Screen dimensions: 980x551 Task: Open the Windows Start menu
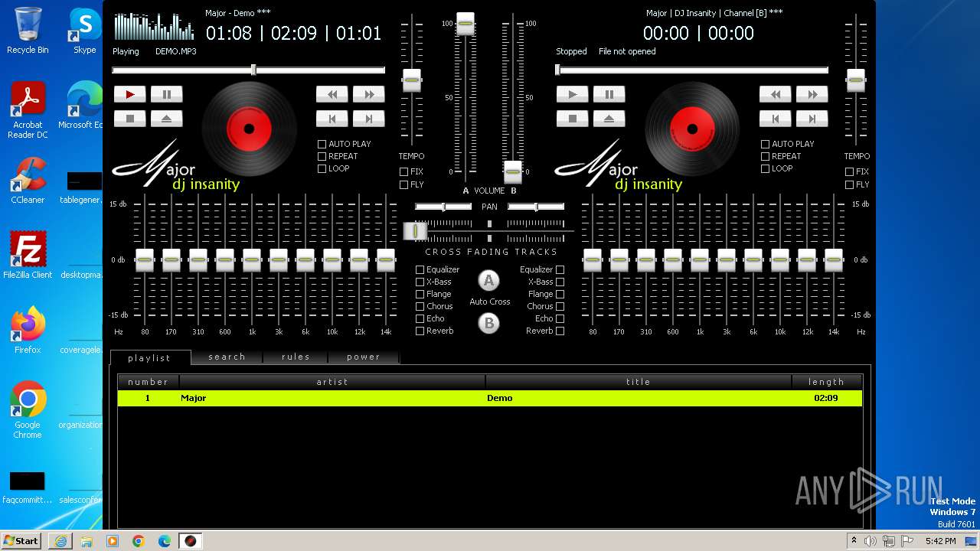(21, 541)
